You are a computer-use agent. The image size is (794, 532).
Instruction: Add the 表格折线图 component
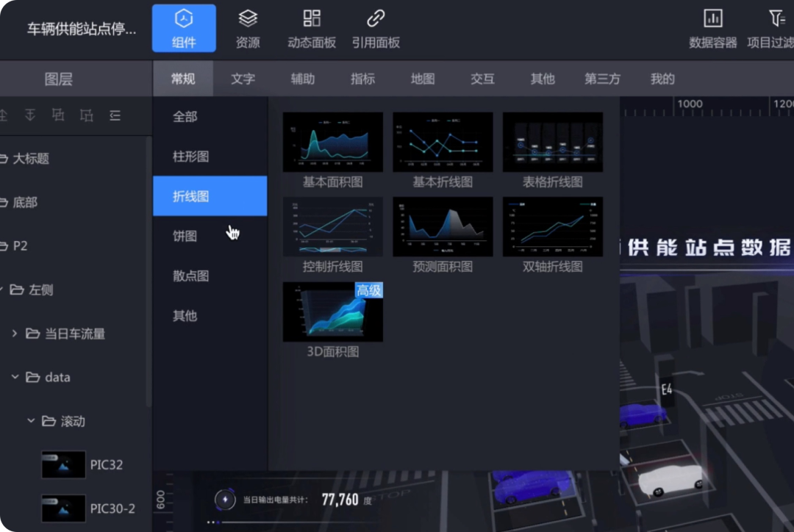click(x=552, y=143)
